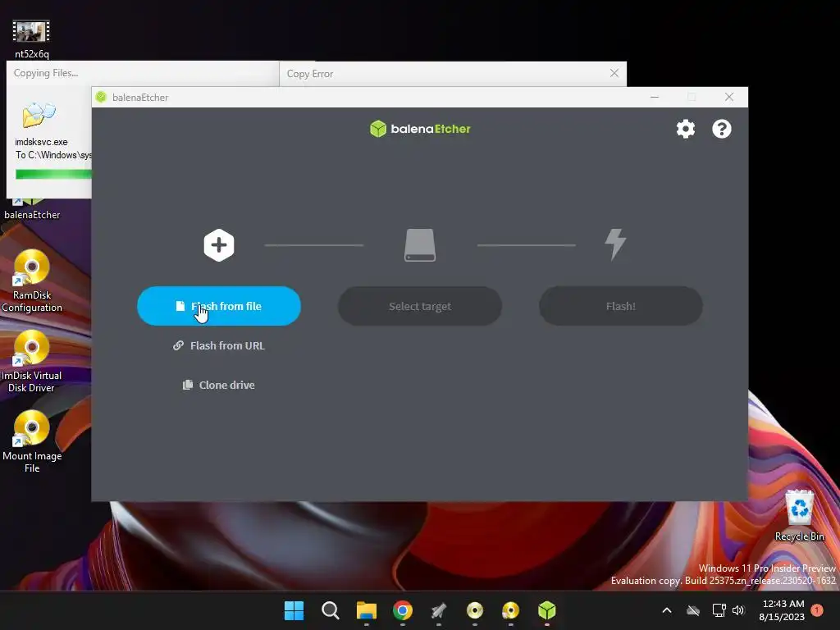Open File Explorer from taskbar
The image size is (840, 630).
tap(367, 610)
